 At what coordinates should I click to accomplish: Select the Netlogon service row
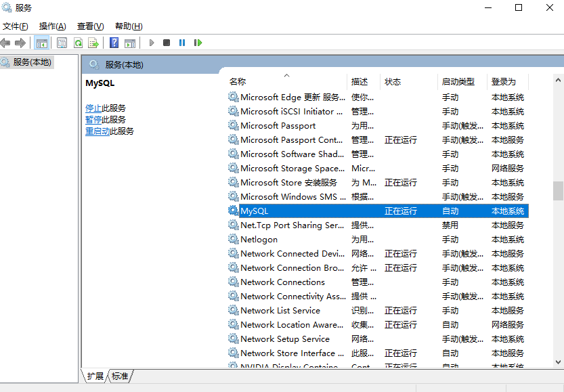[259, 240]
